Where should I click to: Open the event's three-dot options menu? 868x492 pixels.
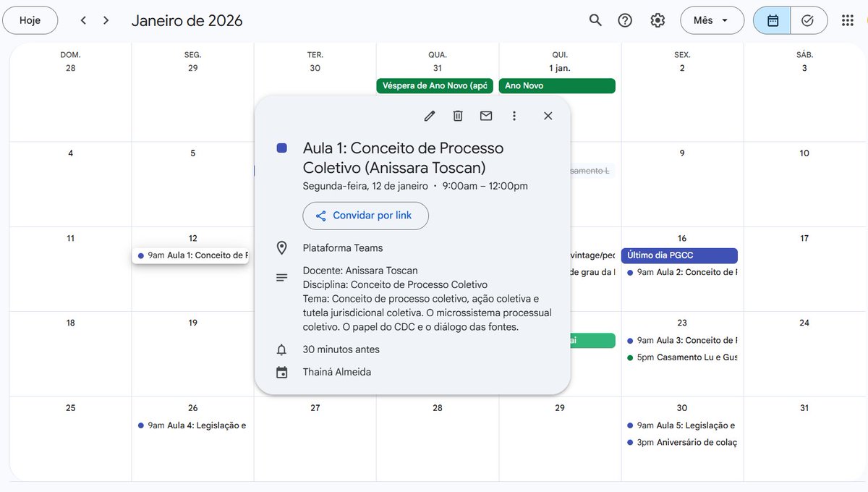[x=514, y=116]
